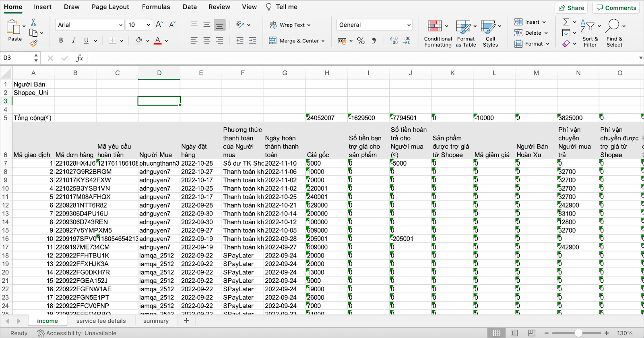Click the Increase Indent icon
Screen dimensions: 644x338
pos(252,40)
